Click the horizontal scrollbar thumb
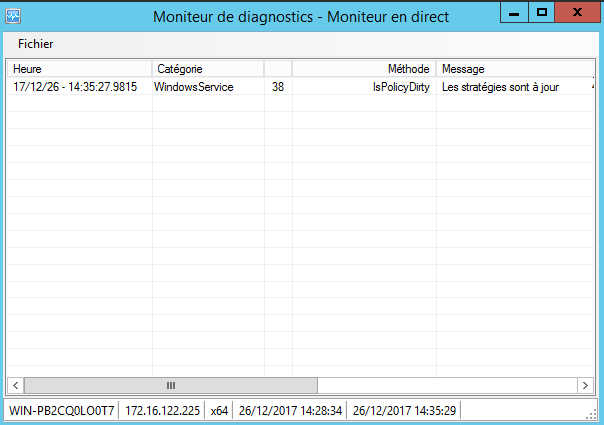The height and width of the screenshot is (425, 604). coord(170,385)
